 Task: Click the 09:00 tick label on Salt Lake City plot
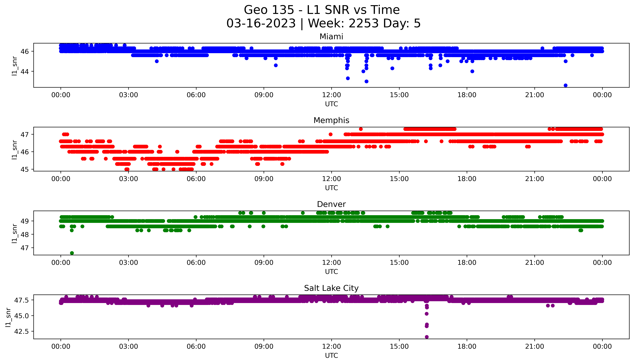pyautogui.click(x=264, y=346)
